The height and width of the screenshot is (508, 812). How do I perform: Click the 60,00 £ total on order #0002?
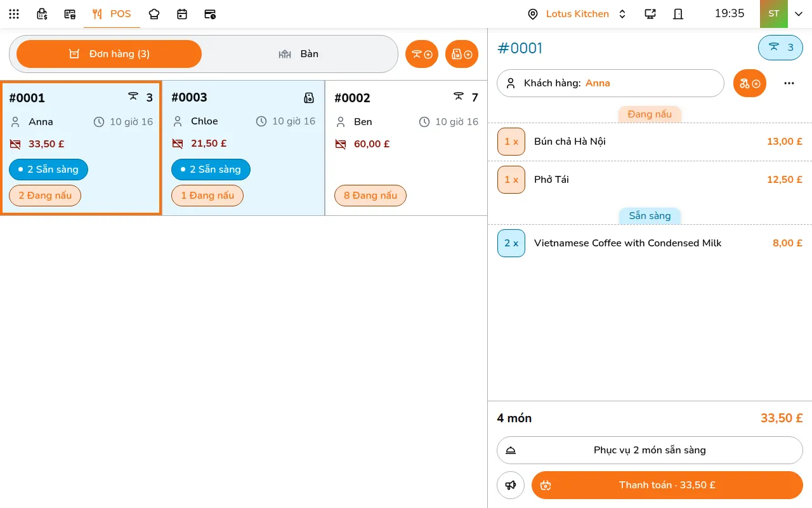click(372, 144)
